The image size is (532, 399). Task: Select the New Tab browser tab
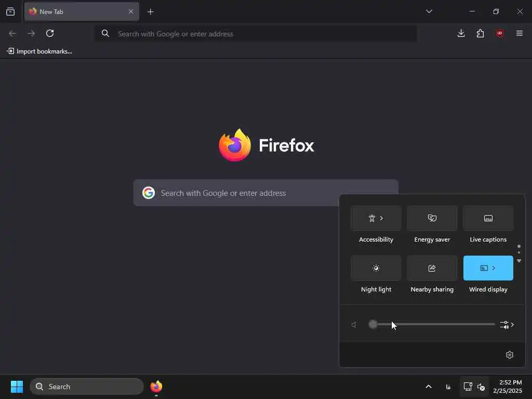[x=82, y=11]
